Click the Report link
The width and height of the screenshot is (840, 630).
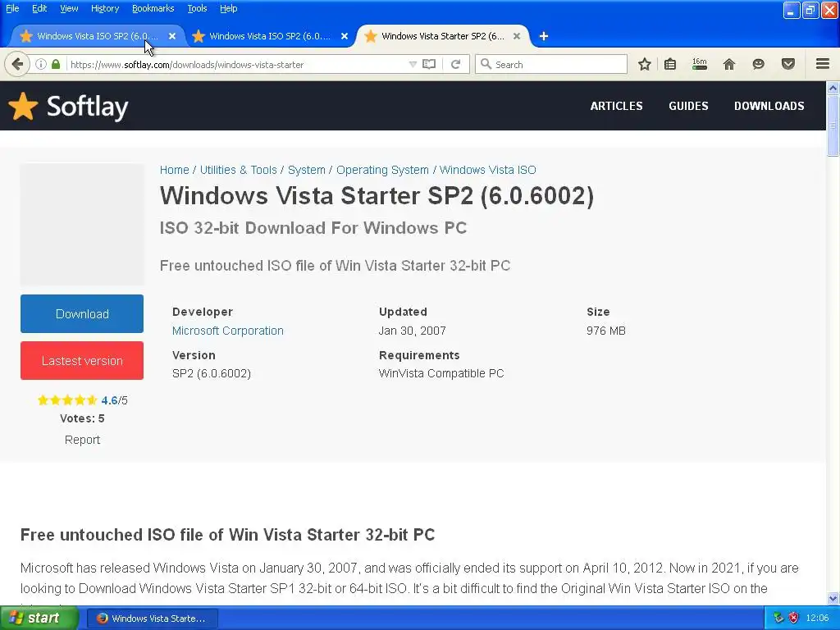tap(82, 440)
